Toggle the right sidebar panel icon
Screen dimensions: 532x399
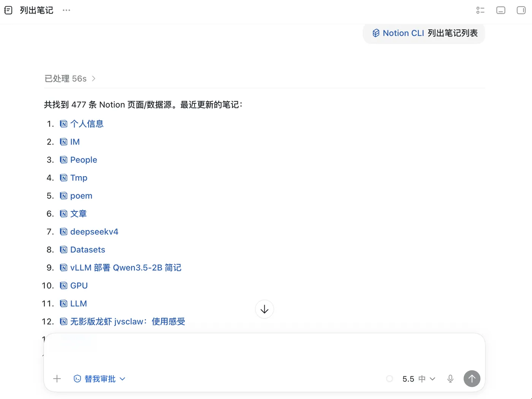point(521,10)
